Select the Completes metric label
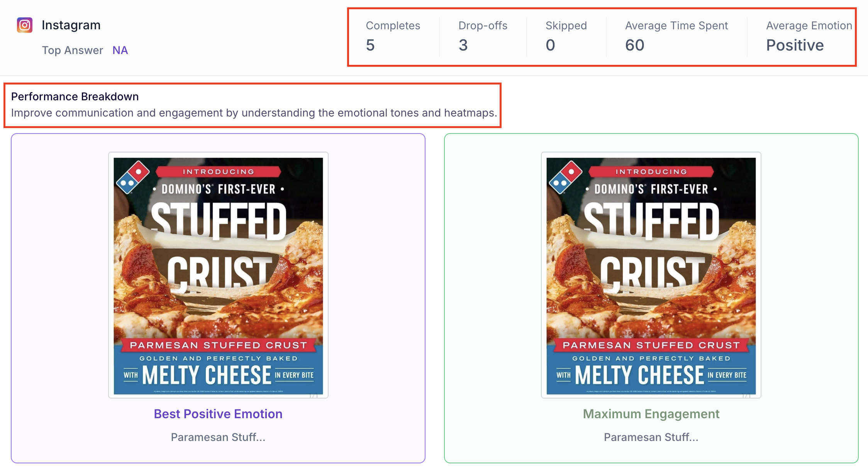 tap(393, 25)
